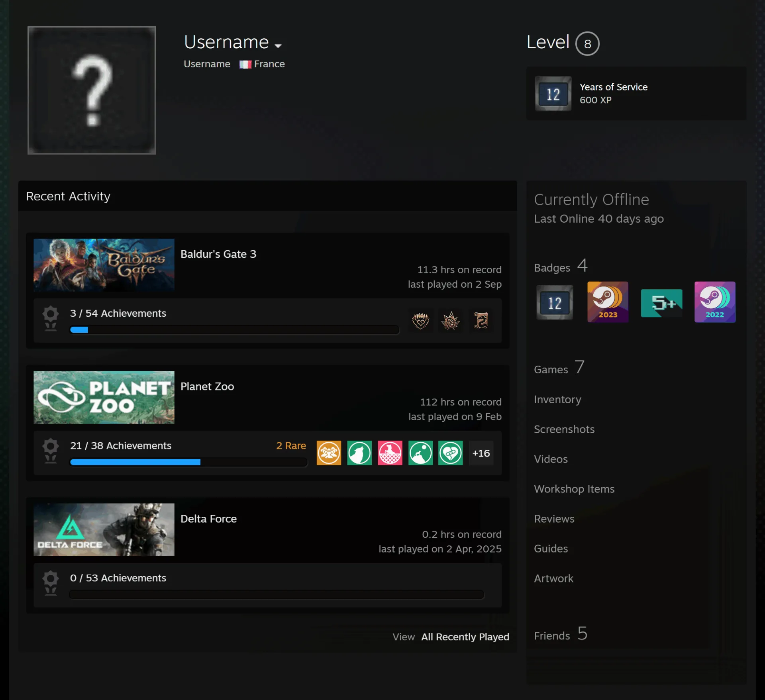Open the Steam 2023 replay badge
The width and height of the screenshot is (765, 700).
(608, 302)
